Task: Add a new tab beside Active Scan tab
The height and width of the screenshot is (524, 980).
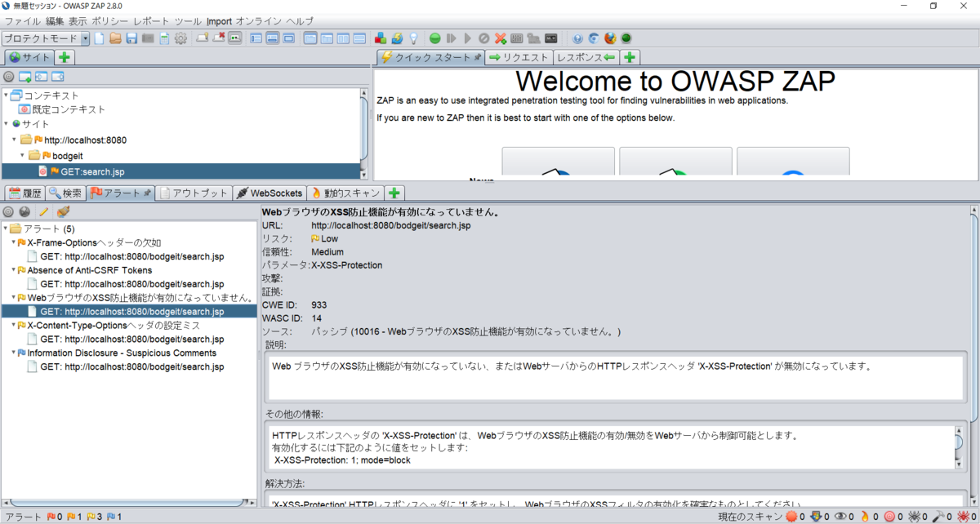Action: pyautogui.click(x=394, y=193)
